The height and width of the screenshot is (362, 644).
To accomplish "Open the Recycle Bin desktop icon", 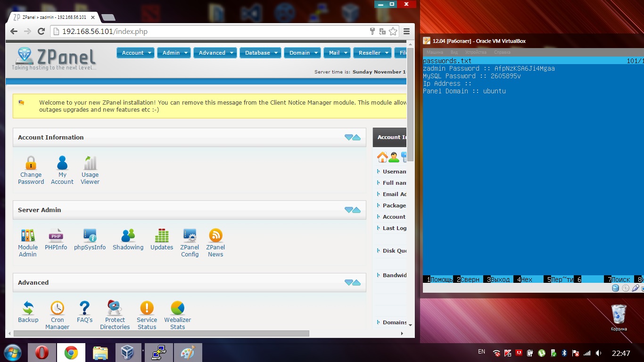I will (619, 317).
